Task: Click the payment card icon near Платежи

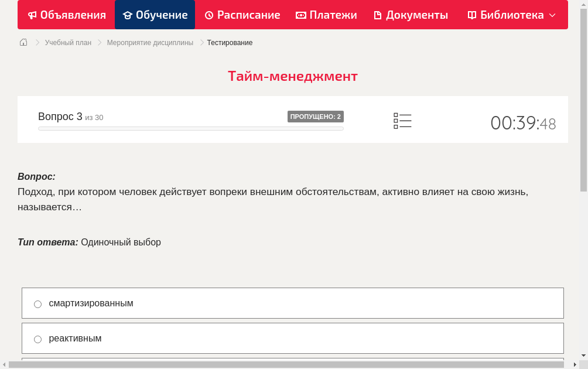Action: [300, 15]
